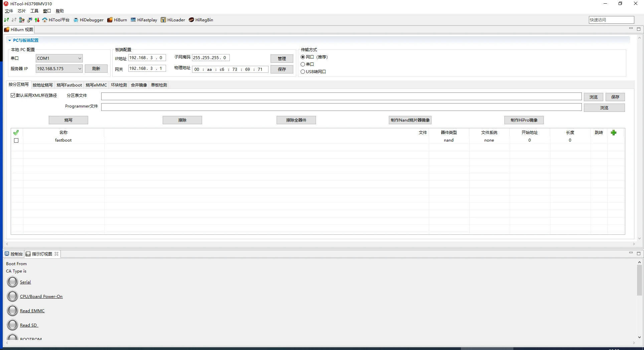Click the red-green arrows toolbar icon

[37, 20]
